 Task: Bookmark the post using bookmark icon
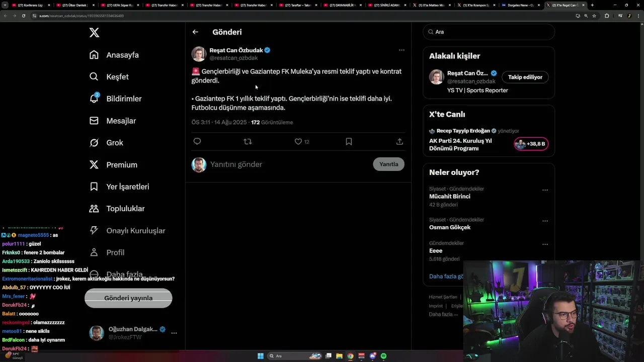(349, 142)
